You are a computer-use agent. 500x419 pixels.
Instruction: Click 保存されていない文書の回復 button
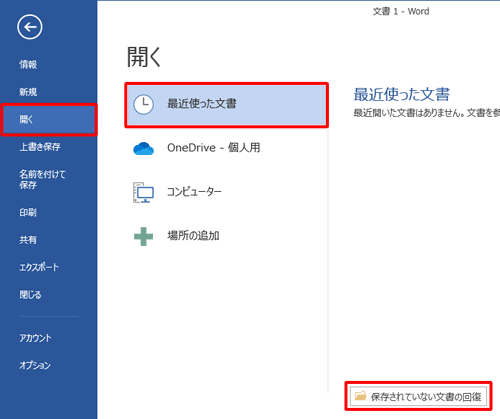click(418, 396)
